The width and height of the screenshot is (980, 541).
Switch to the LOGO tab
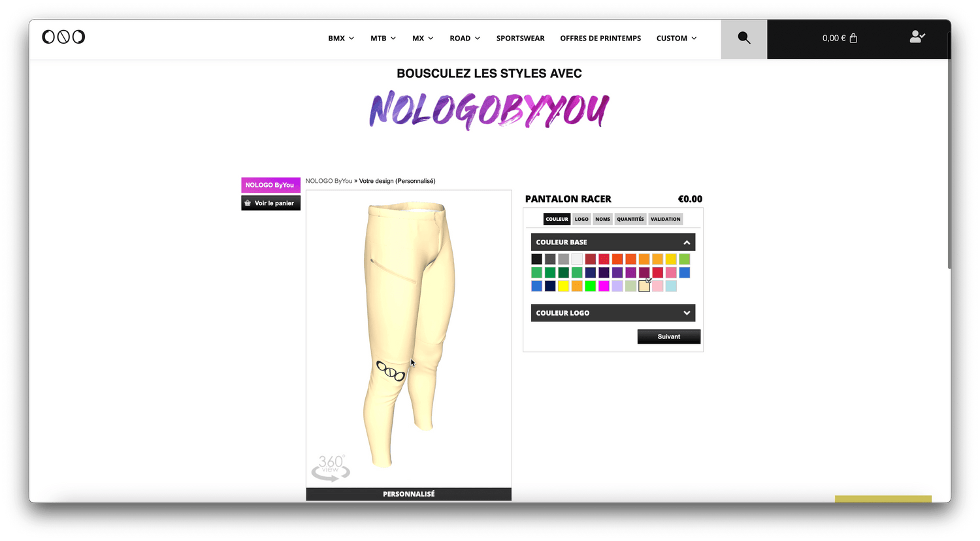[x=581, y=219]
